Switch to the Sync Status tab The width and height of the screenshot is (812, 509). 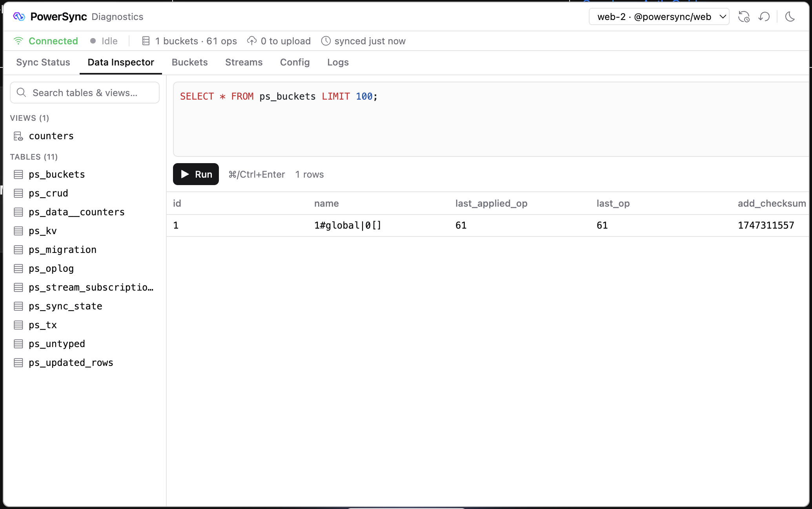(43, 62)
